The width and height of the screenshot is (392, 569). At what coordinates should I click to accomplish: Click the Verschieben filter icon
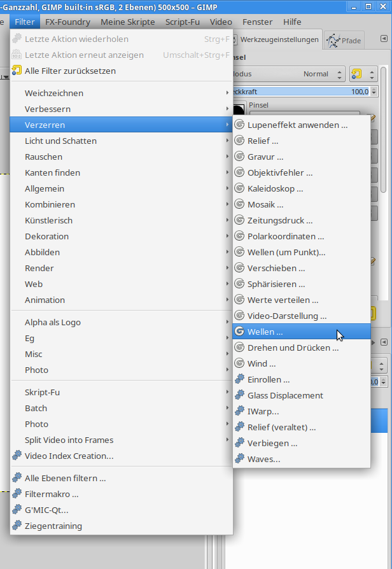coord(239,268)
